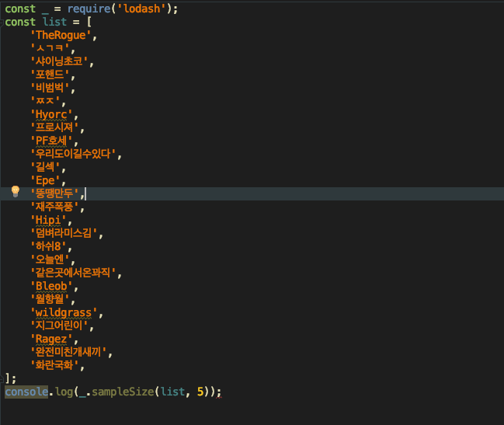Click the 'list' variable declaration name
Image resolution: width=504 pixels, height=425 pixels.
point(54,22)
